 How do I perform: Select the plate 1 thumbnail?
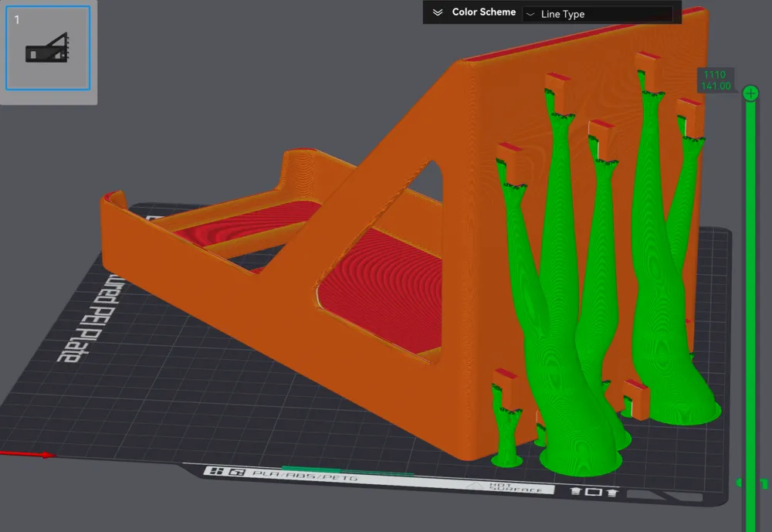[49, 49]
